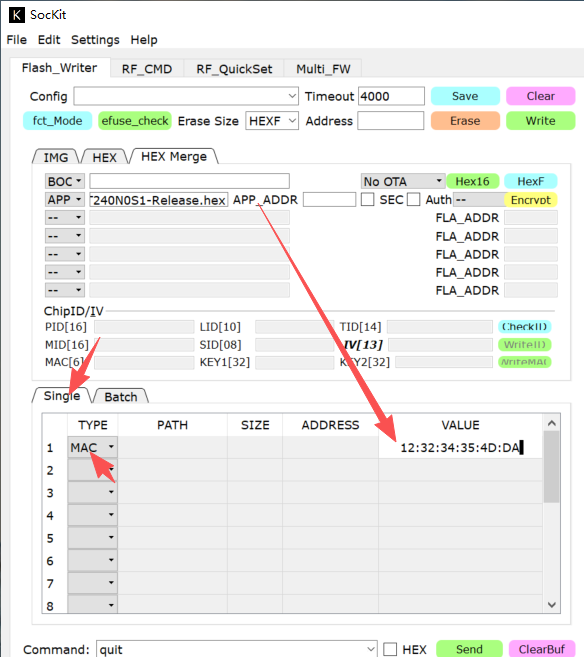Click the Timeout input field
This screenshot has height=657, width=584.
point(391,96)
